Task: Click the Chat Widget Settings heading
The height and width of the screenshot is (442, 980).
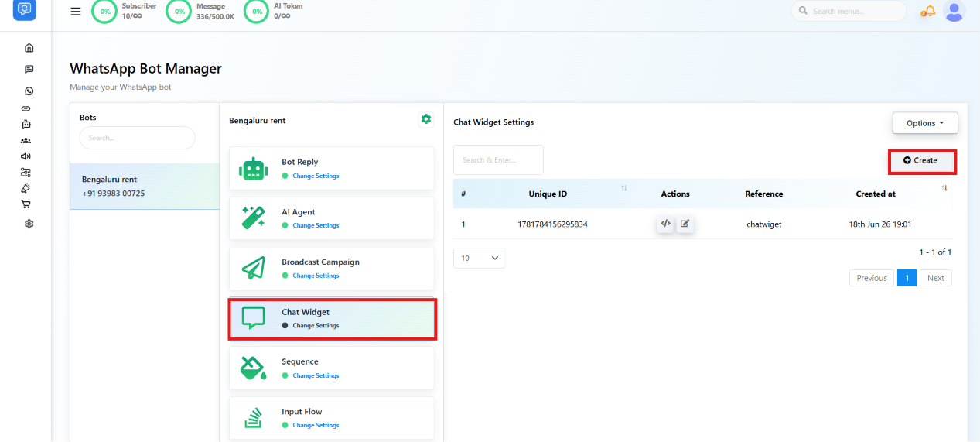Action: tap(493, 122)
